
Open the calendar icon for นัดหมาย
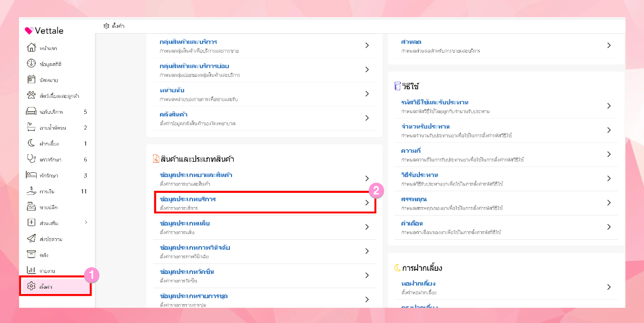(31, 80)
